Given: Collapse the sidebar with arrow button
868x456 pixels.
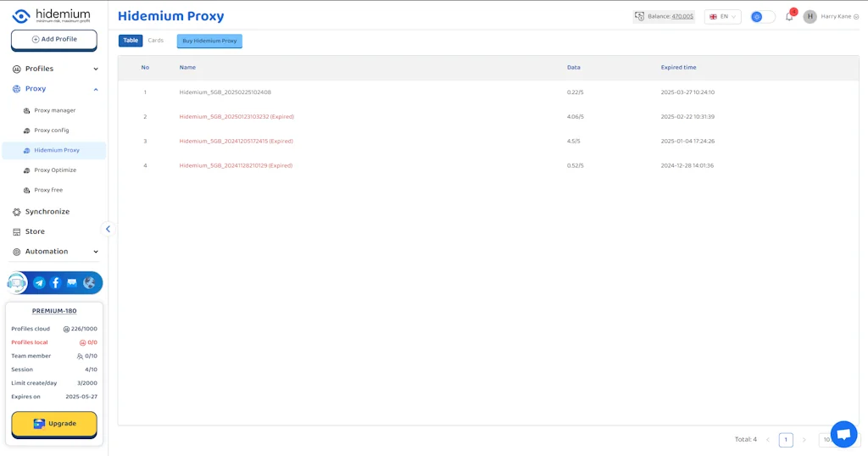Looking at the screenshot, I should [108, 229].
